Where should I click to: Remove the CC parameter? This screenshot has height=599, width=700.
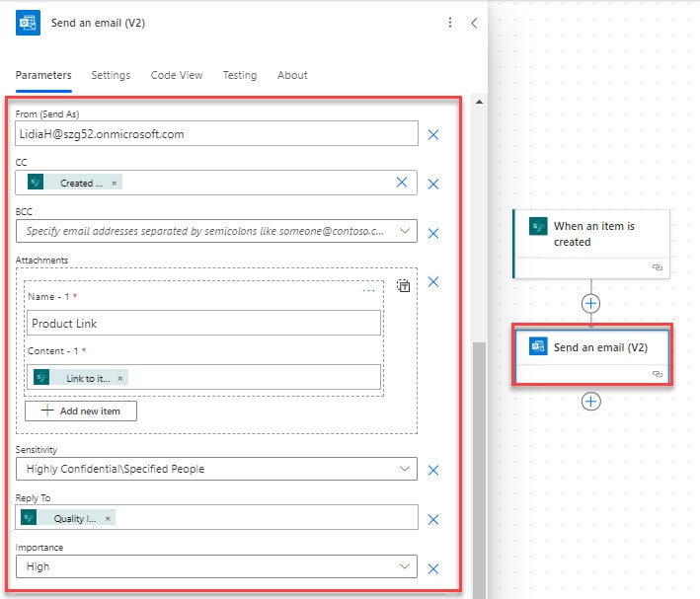tap(433, 184)
